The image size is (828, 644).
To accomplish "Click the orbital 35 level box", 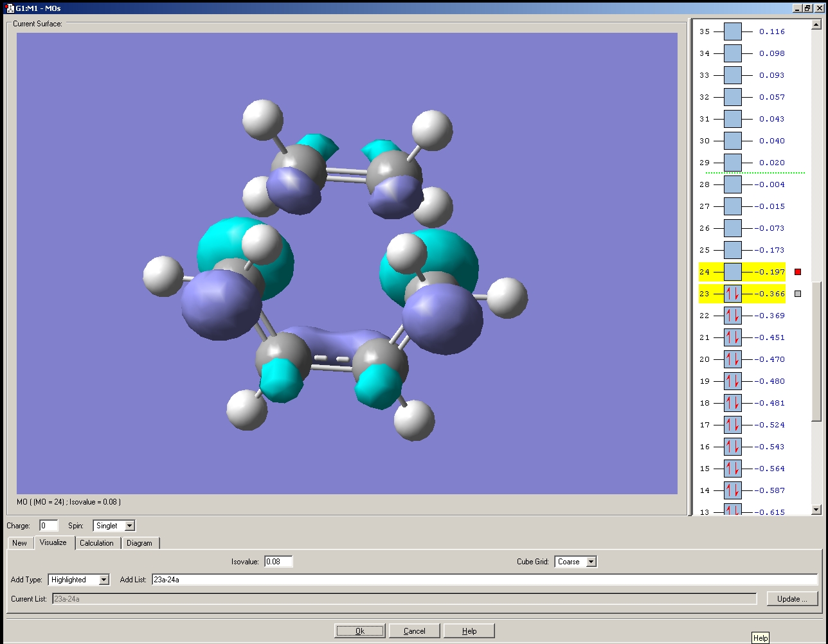I will 732,31.
